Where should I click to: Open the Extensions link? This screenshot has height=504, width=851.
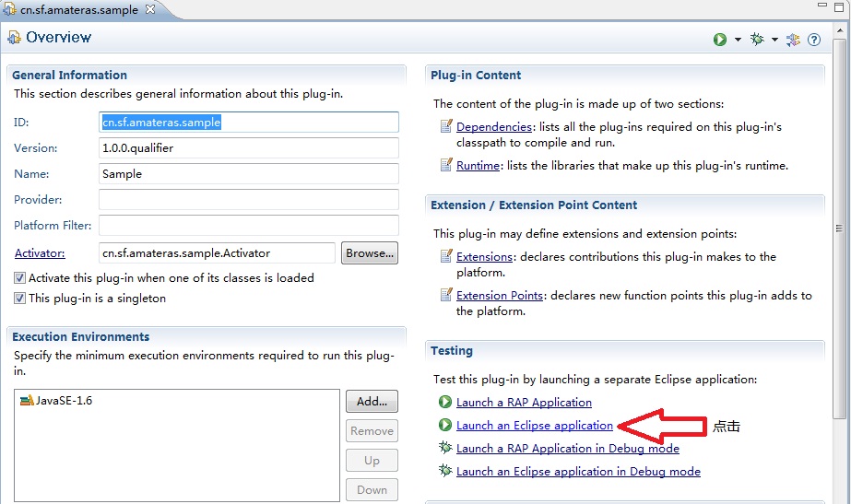(x=484, y=257)
